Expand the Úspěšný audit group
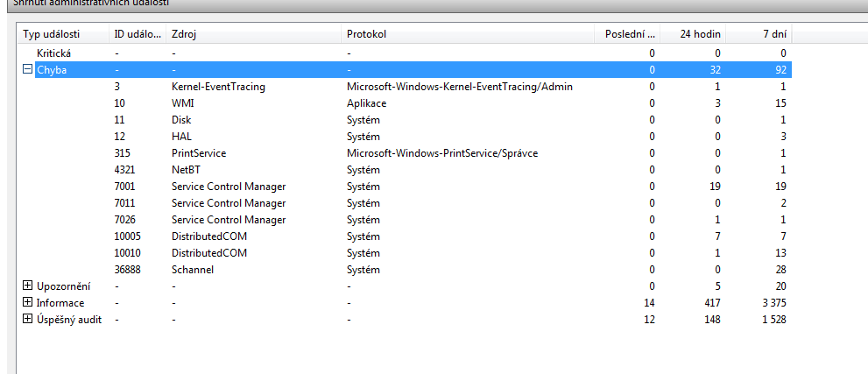868x374 pixels. [x=27, y=320]
